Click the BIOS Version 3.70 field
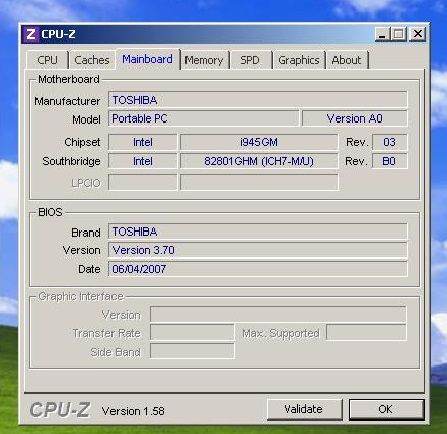The image size is (447, 434). tap(257, 250)
